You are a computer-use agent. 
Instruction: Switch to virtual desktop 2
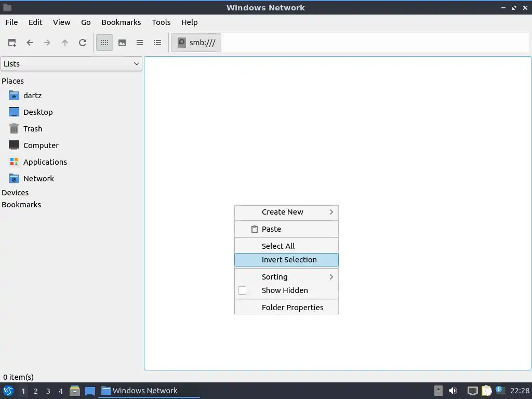(x=36, y=391)
